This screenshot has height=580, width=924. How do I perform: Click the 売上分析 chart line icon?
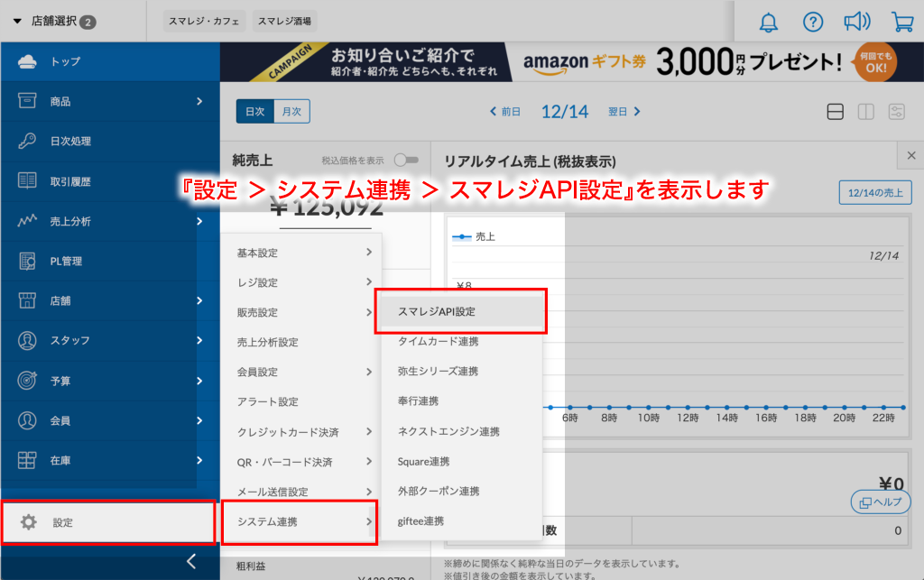click(27, 221)
